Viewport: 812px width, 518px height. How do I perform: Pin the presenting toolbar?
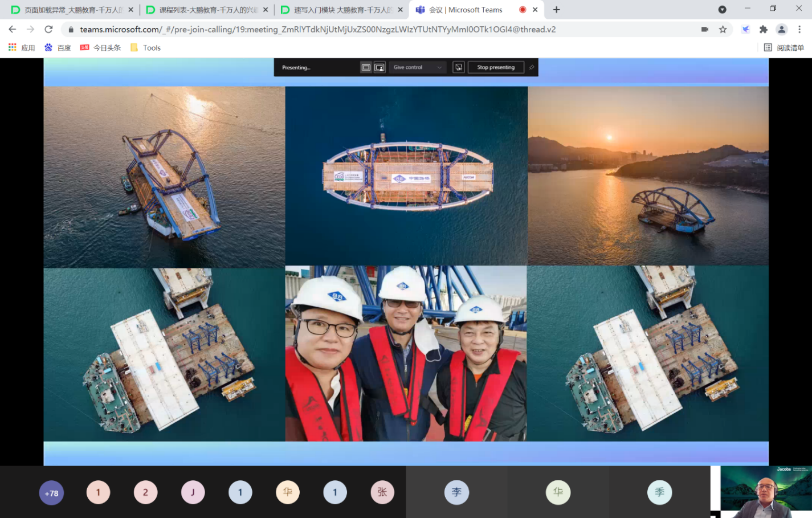coord(532,67)
